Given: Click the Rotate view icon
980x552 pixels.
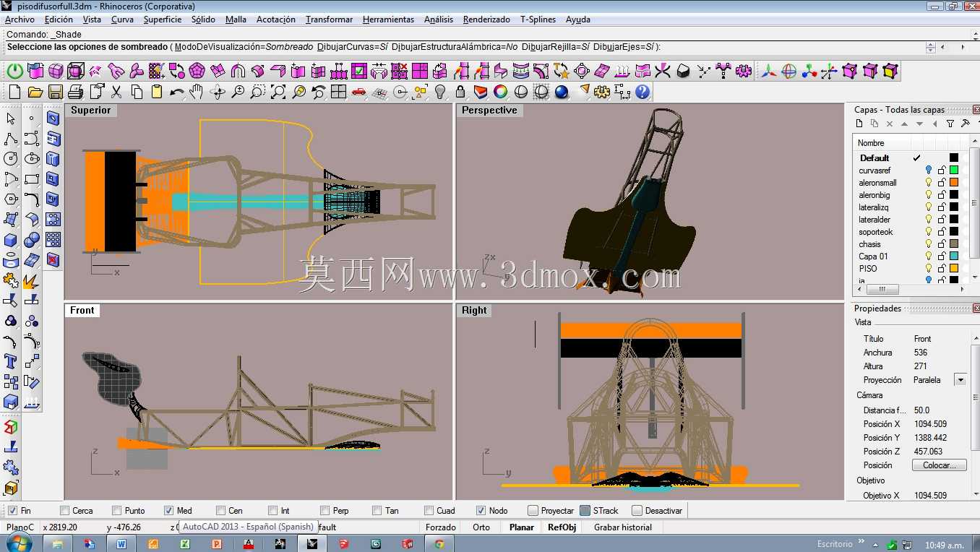Looking at the screenshot, I should (217, 92).
